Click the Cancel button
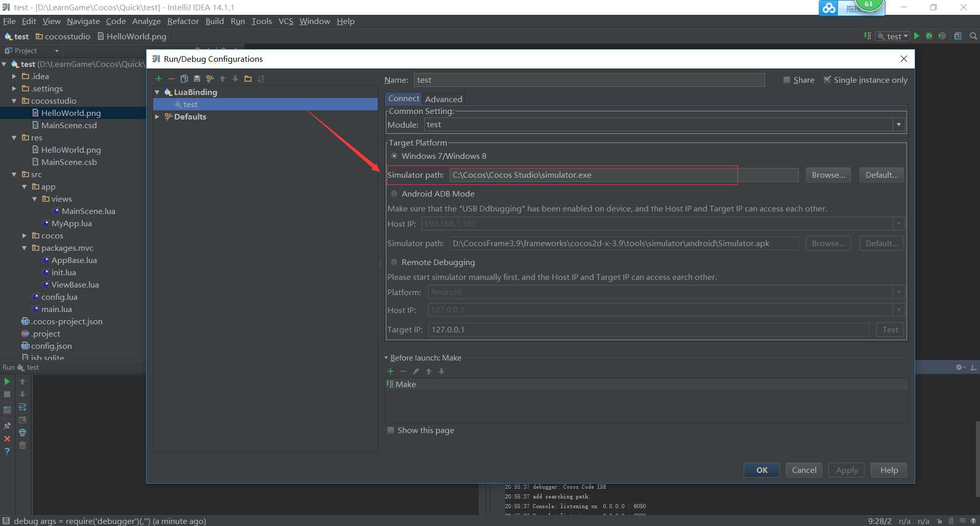Viewport: 980px width, 526px height. coord(804,470)
